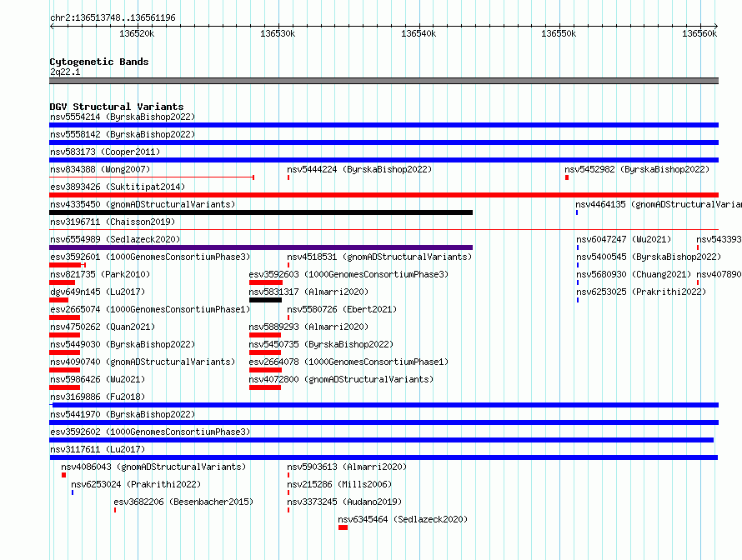Click the Cytogenetic Bands track title
The height and width of the screenshot is (560, 742).
(99, 62)
